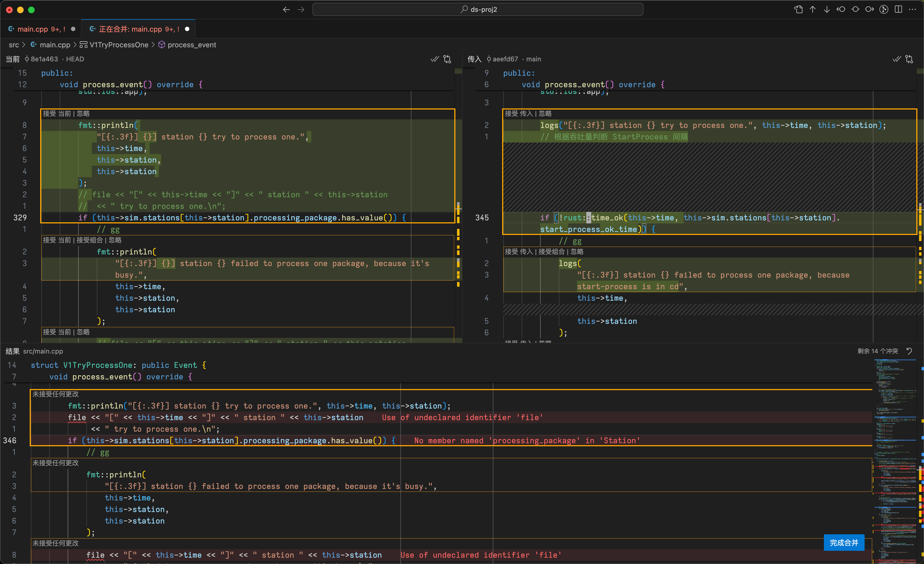Open the process_event breadcrumb dropdown
The image size is (924, 564).
[192, 45]
